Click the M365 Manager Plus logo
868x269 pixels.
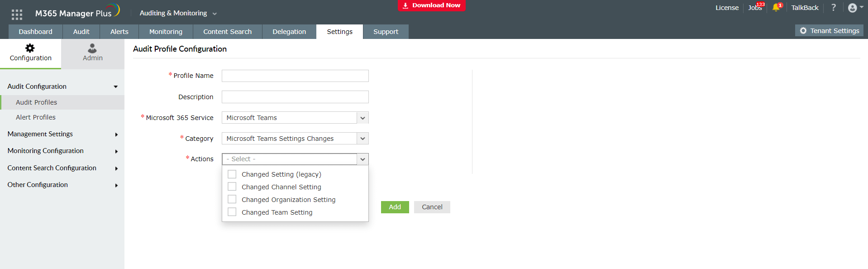(77, 11)
